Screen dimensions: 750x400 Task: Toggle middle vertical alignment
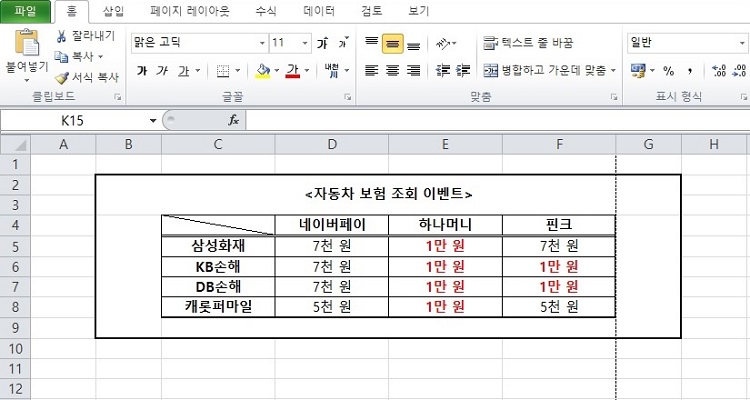392,44
